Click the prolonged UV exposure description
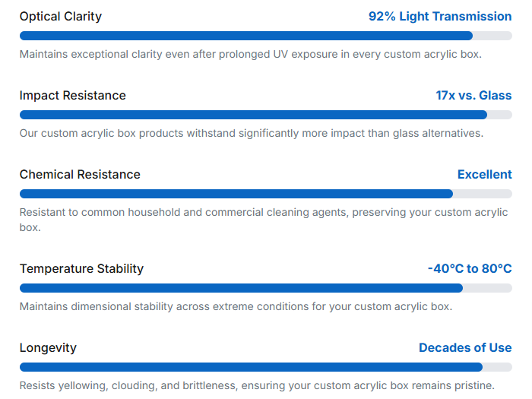This screenshot has width=532, height=399. (x=251, y=54)
